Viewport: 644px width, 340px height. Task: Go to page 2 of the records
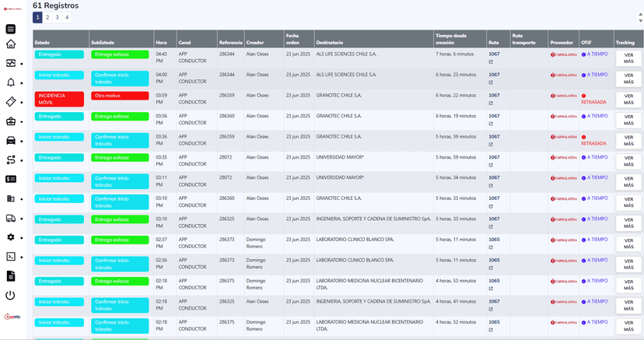(47, 17)
